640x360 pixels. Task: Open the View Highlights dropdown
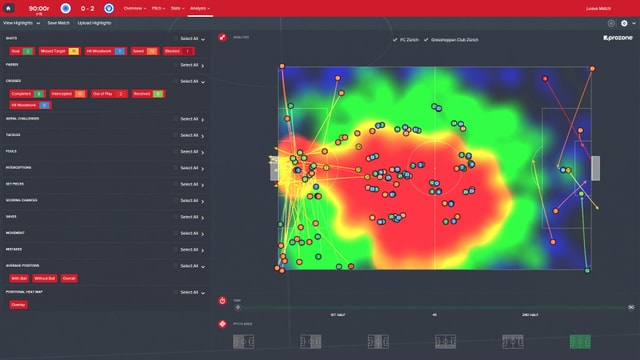(21, 23)
